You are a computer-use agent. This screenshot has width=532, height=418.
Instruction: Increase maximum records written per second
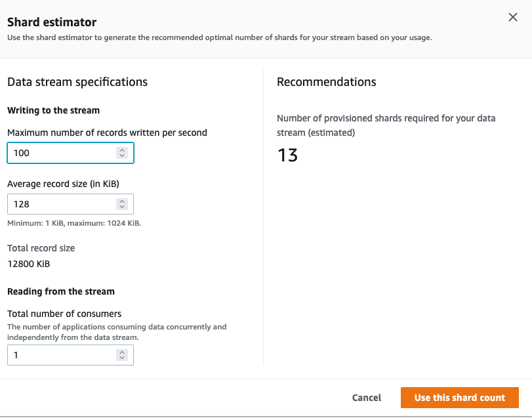pos(121,150)
